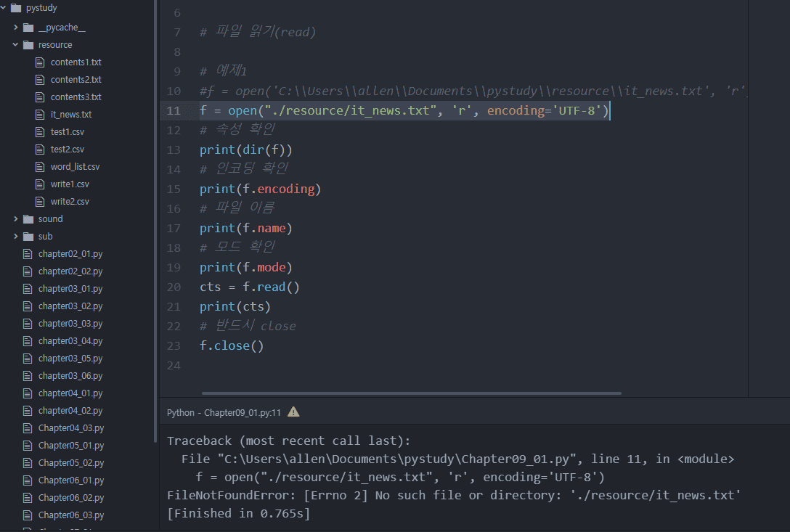Expand the sub folder arrow
The image size is (790, 532).
point(16,237)
